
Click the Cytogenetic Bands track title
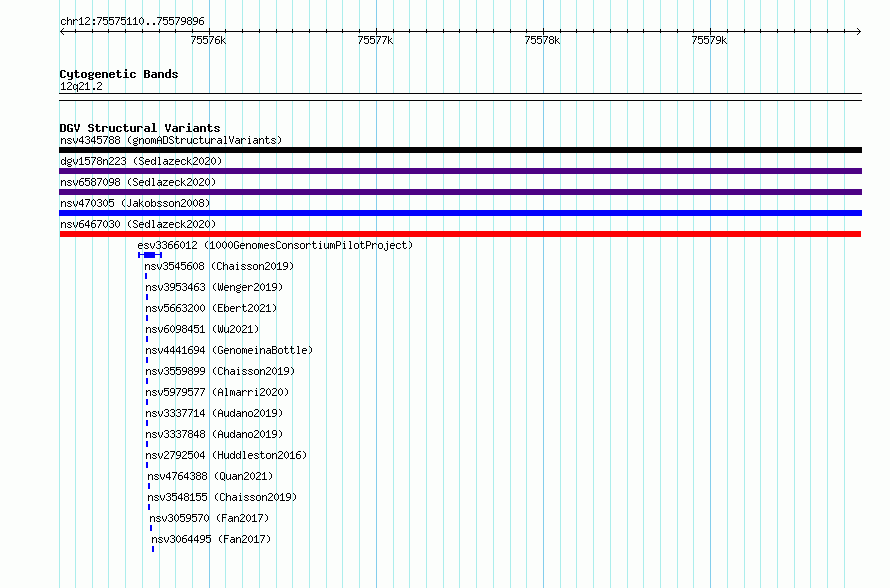119,74
